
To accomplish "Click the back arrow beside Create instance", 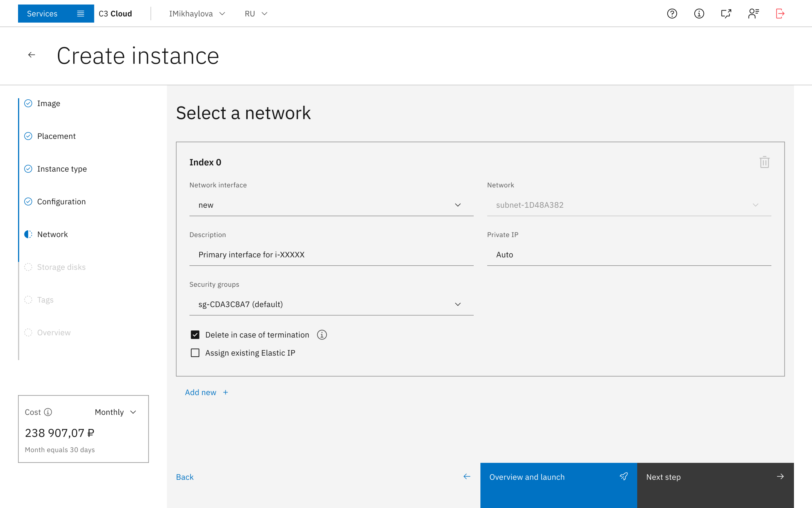I will (32, 55).
